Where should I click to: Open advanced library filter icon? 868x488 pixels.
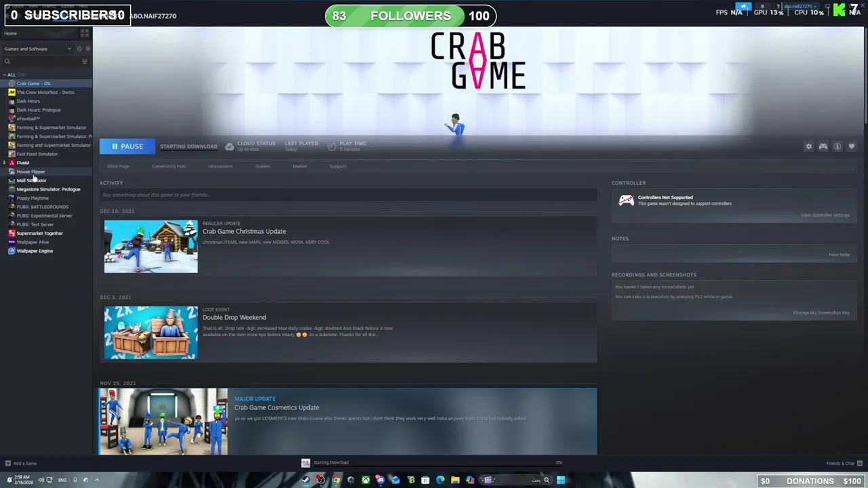coord(85,62)
